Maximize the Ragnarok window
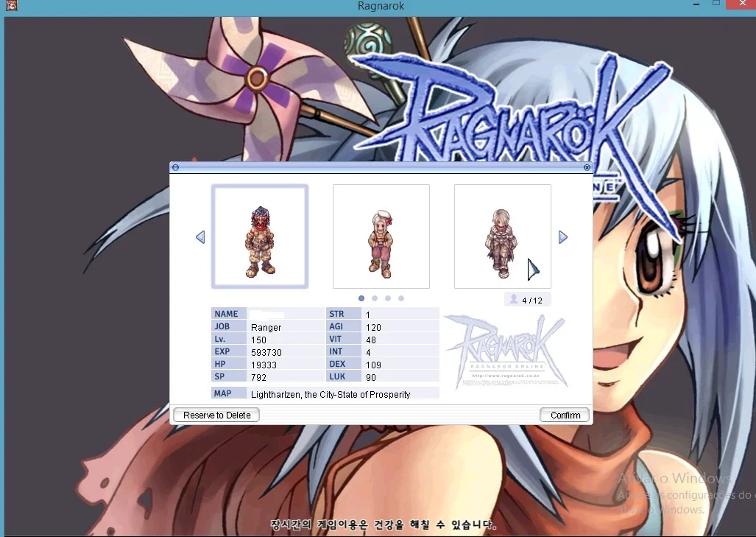This screenshot has height=537, width=756. [x=716, y=4]
